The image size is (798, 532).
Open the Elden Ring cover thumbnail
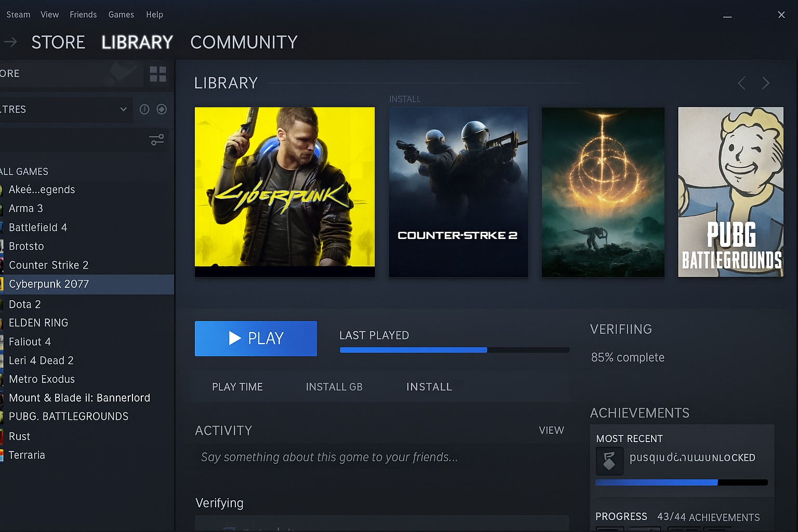tap(603, 192)
